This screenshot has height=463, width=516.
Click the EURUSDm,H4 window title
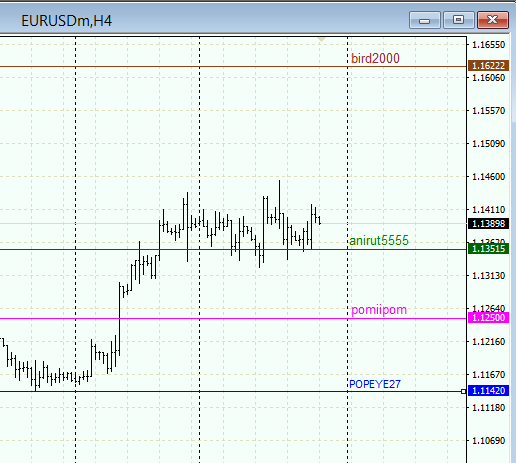coord(67,21)
